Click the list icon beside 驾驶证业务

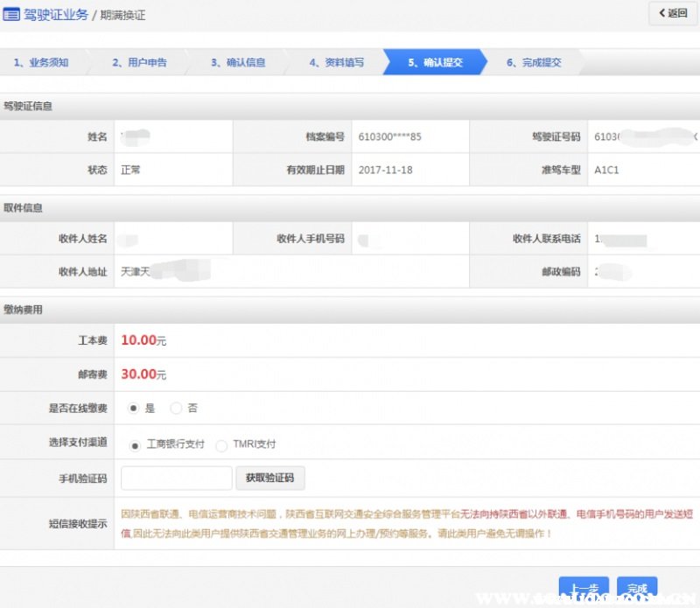click(12, 14)
